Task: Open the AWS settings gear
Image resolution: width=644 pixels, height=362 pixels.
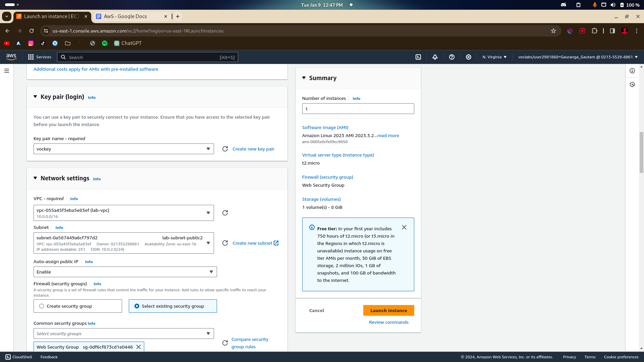Action: point(469,57)
